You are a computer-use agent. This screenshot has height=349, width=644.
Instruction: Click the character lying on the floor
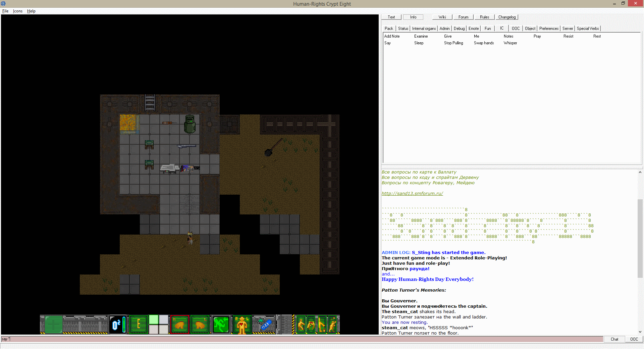pyautogui.click(x=190, y=168)
